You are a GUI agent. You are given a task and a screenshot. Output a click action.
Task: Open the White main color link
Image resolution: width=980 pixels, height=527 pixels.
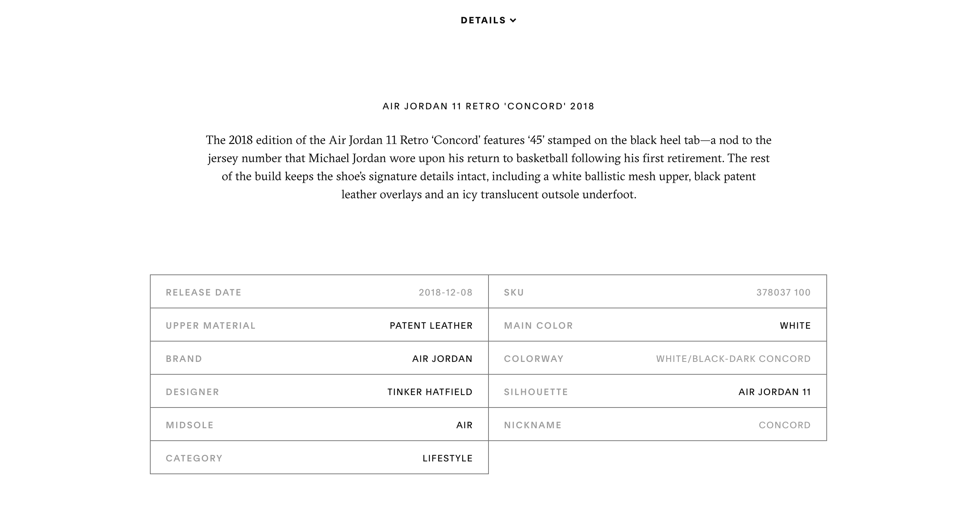[795, 326]
